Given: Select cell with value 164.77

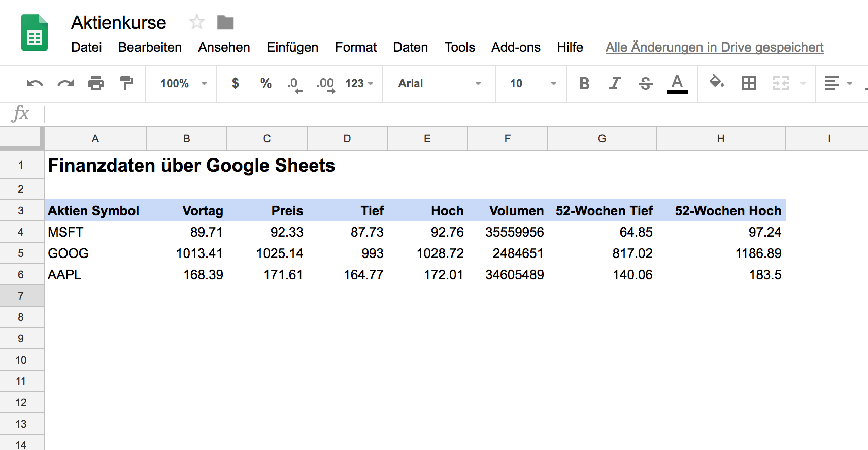Looking at the screenshot, I should tap(347, 274).
